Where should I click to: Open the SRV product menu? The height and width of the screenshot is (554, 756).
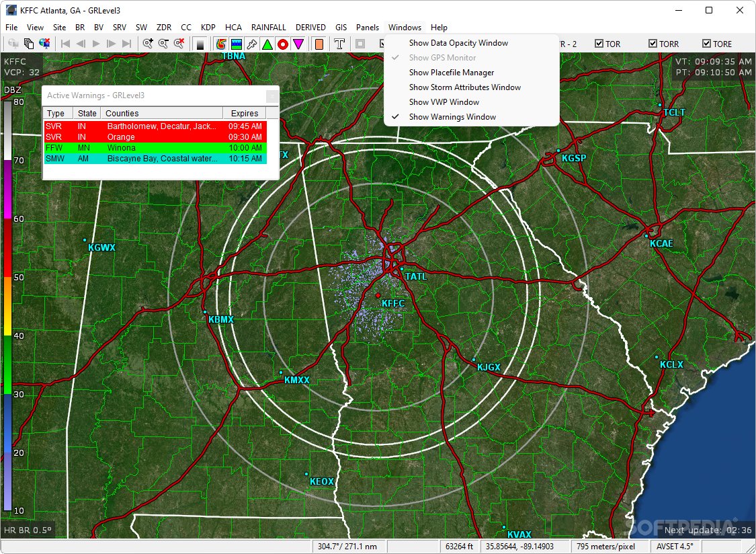pos(120,28)
